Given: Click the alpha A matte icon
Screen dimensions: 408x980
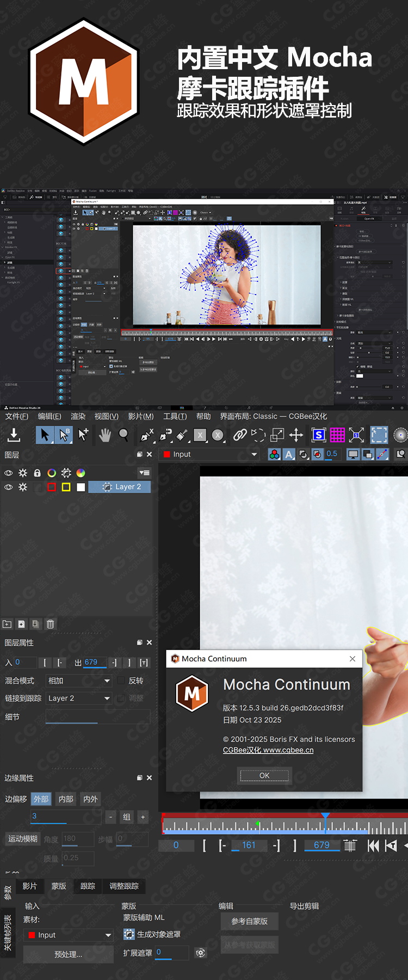Looking at the screenshot, I should click(x=289, y=454).
